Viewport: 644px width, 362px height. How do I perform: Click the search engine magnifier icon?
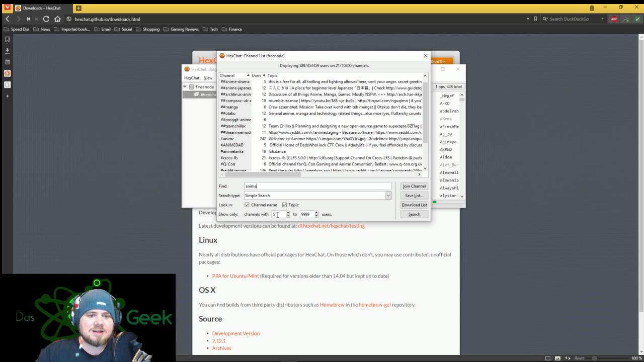(545, 19)
